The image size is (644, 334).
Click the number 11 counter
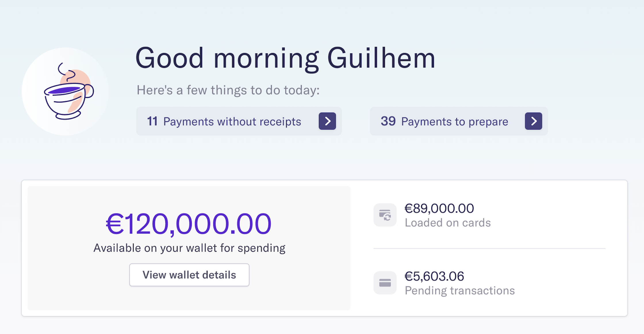click(x=152, y=121)
